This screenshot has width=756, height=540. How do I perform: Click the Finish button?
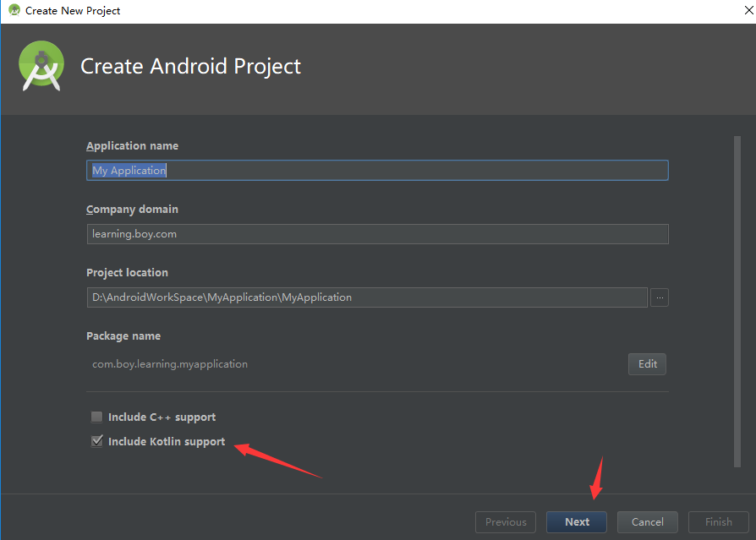click(x=719, y=522)
